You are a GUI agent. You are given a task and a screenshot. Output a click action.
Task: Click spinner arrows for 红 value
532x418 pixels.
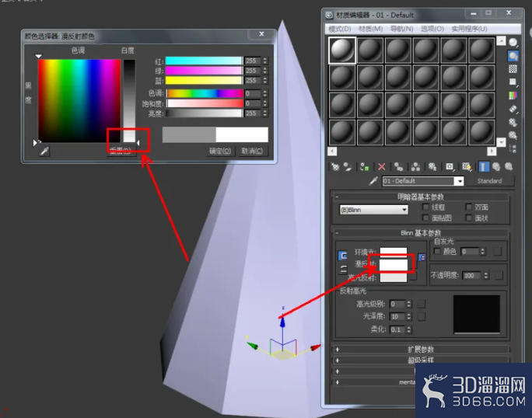click(x=265, y=61)
